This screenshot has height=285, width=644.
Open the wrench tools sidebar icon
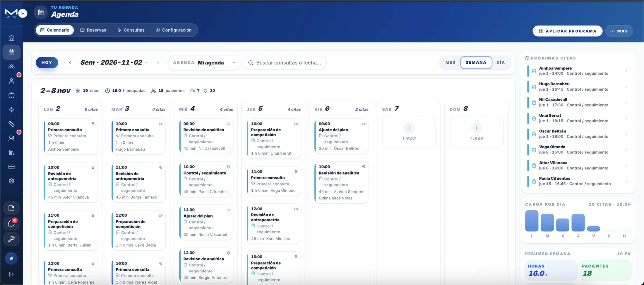(11, 239)
